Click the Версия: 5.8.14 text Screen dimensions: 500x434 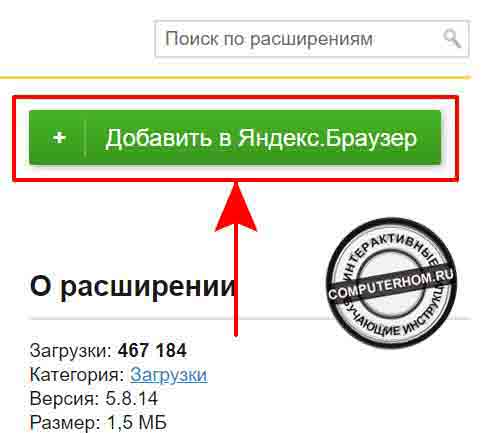pos(94,398)
